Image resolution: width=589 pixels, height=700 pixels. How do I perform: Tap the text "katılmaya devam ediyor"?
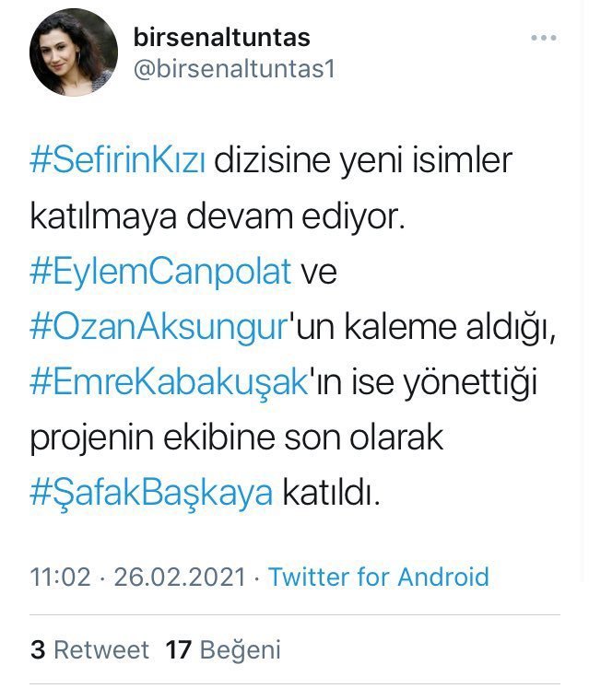click(217, 216)
